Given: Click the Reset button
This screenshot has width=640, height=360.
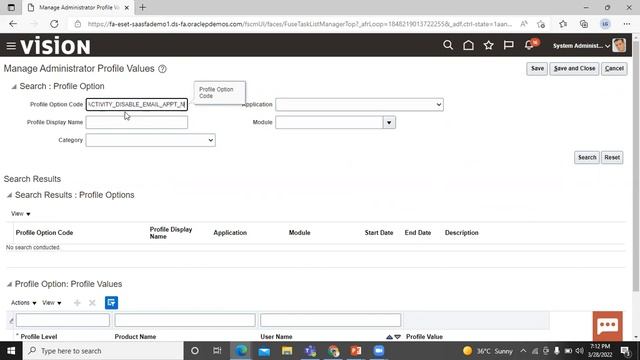Looking at the screenshot, I should click(x=612, y=158).
